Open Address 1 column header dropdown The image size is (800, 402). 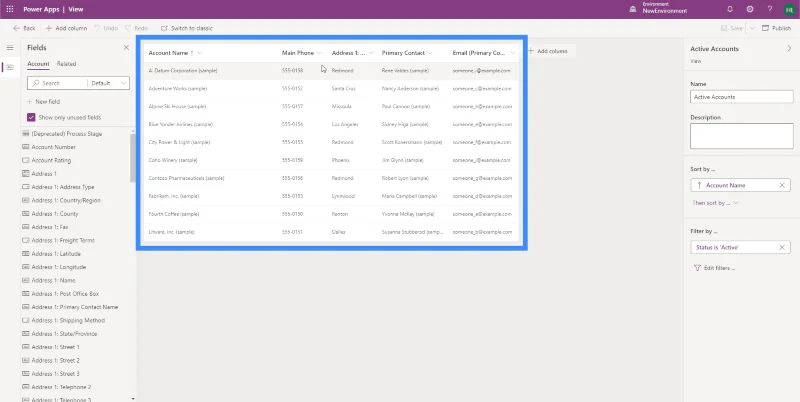pos(371,53)
